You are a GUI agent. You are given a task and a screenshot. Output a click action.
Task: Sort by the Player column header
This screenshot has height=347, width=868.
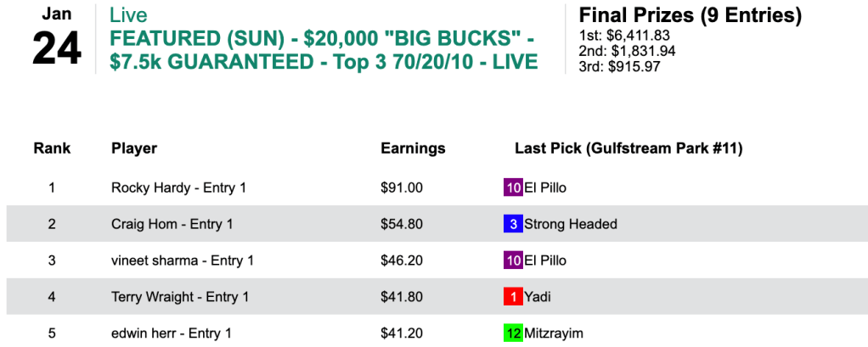click(134, 148)
